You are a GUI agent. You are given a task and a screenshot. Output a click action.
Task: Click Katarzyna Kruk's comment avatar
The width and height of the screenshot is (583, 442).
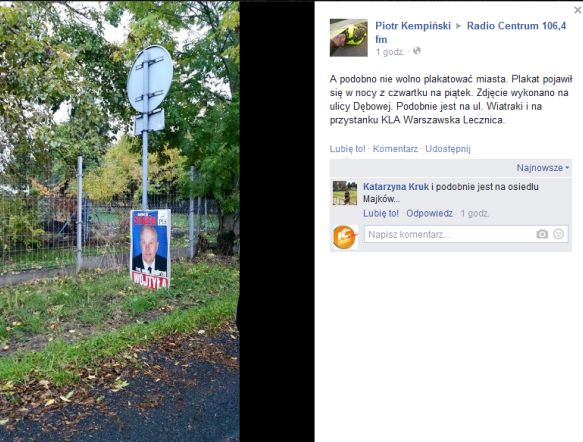pyautogui.click(x=345, y=193)
